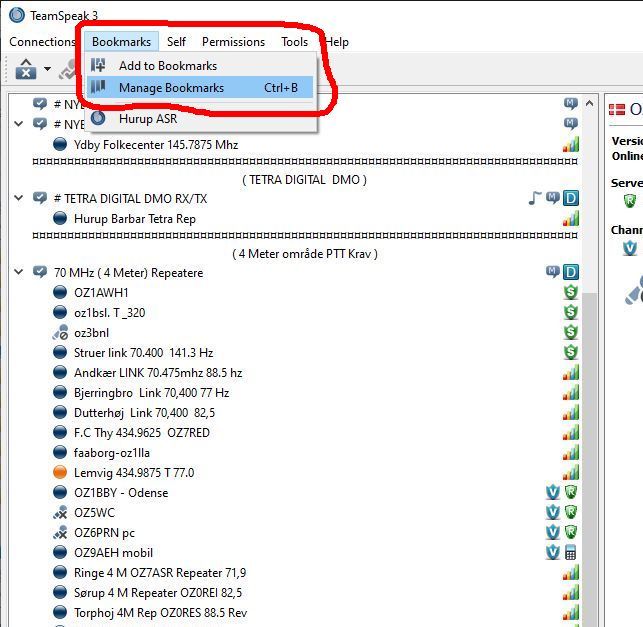This screenshot has width=643, height=627.
Task: Click ( 4 Meter område PTT Krav ) label
Action: click(x=305, y=254)
